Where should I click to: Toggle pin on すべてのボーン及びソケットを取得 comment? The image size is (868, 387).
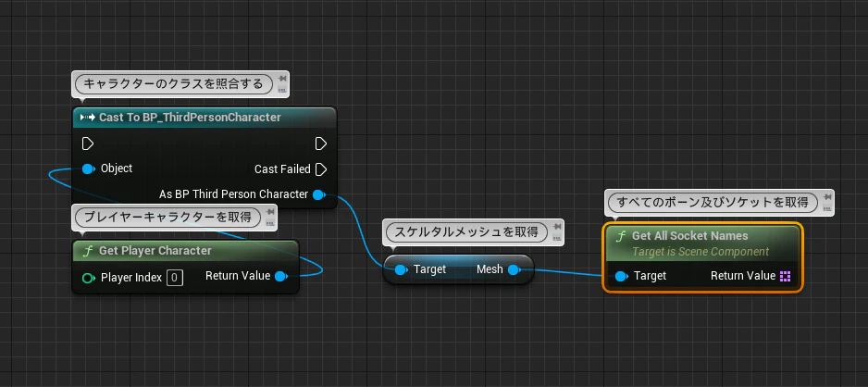(x=827, y=196)
